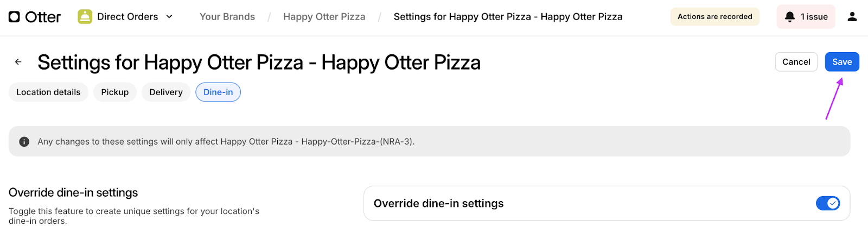Click the Otter logo icon
Image resolution: width=868 pixels, height=232 pixels.
tap(15, 17)
